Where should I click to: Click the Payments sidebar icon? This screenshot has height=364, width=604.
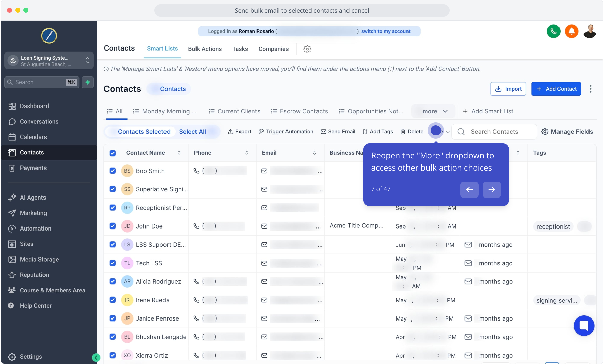click(12, 168)
